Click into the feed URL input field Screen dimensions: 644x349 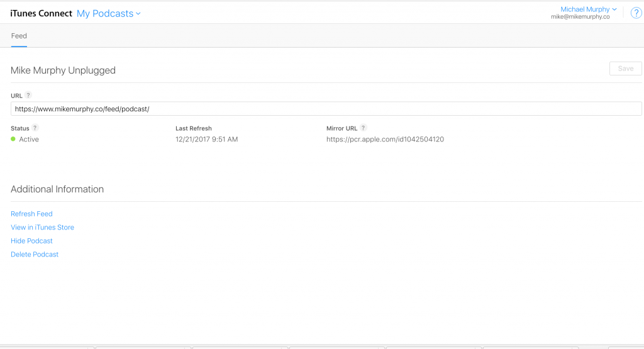326,109
